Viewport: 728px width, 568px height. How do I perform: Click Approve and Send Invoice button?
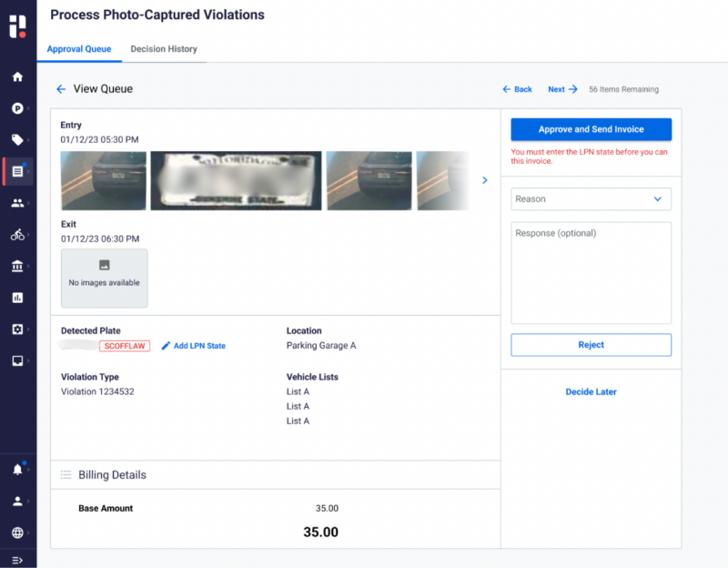point(591,129)
